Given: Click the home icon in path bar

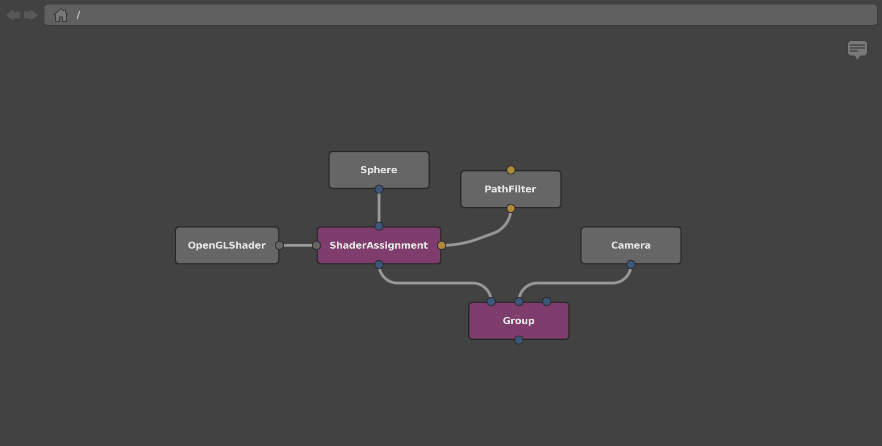Looking at the screenshot, I should pos(61,15).
